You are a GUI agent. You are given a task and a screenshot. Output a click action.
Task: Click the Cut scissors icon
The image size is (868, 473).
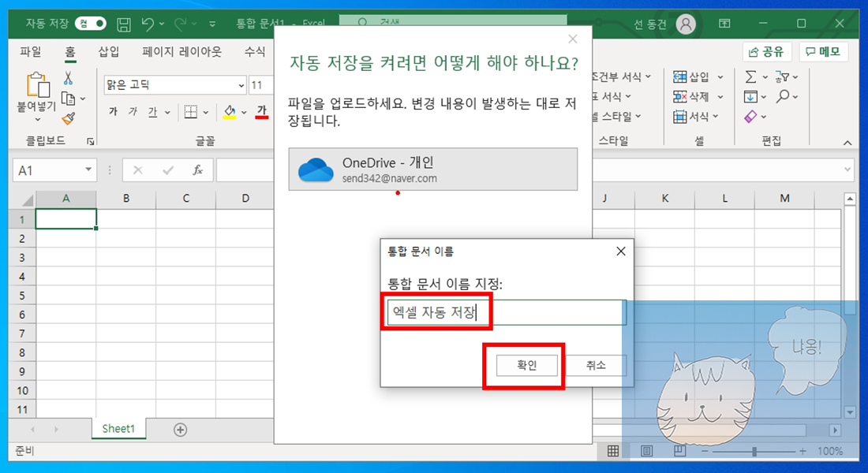coord(68,78)
